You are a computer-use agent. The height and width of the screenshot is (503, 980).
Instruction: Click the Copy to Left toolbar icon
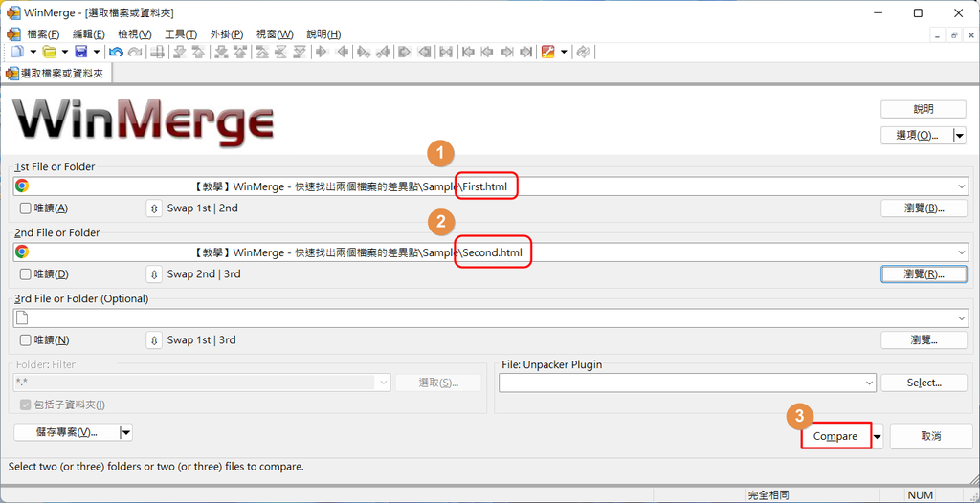[x=342, y=52]
